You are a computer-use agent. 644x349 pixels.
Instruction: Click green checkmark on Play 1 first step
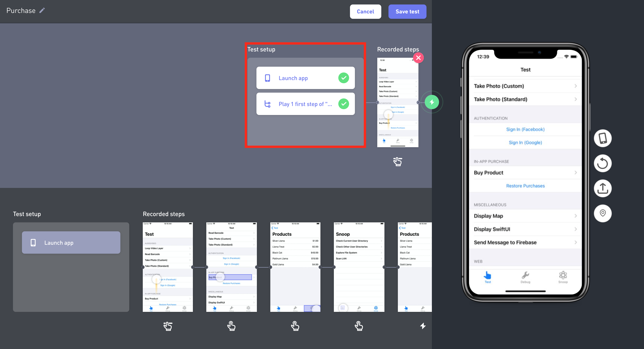[343, 104]
